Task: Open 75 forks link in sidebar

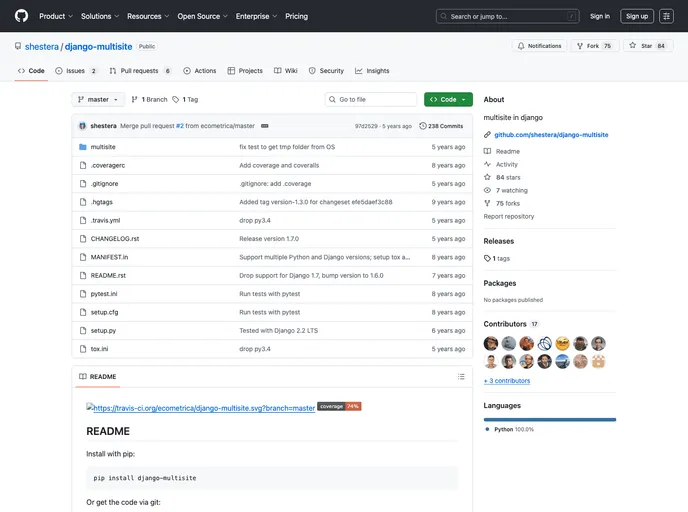Action: click(502, 203)
